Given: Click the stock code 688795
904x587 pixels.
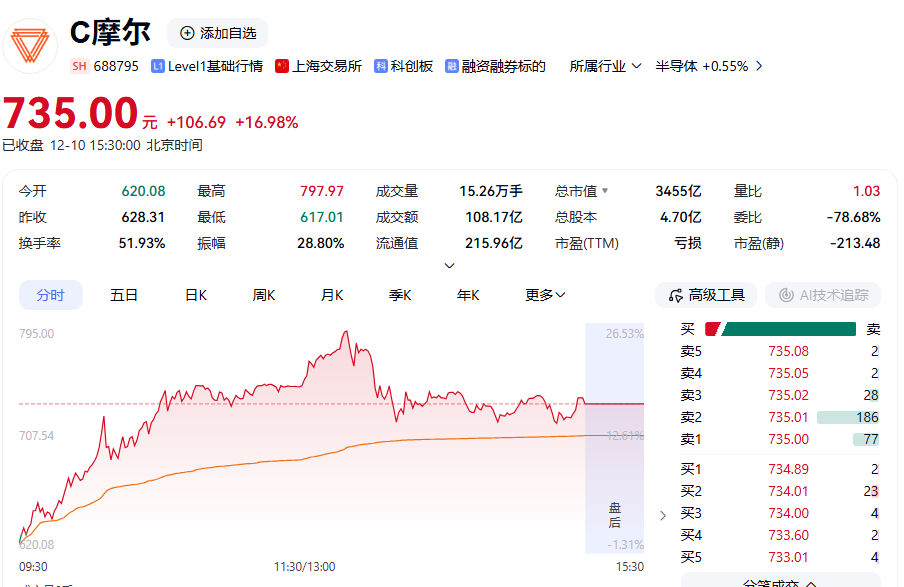Looking at the screenshot, I should pyautogui.click(x=116, y=66).
